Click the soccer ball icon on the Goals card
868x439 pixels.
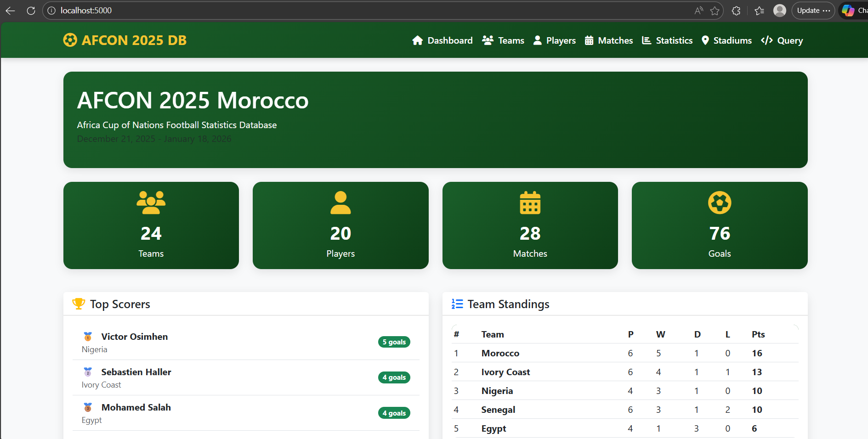(719, 202)
